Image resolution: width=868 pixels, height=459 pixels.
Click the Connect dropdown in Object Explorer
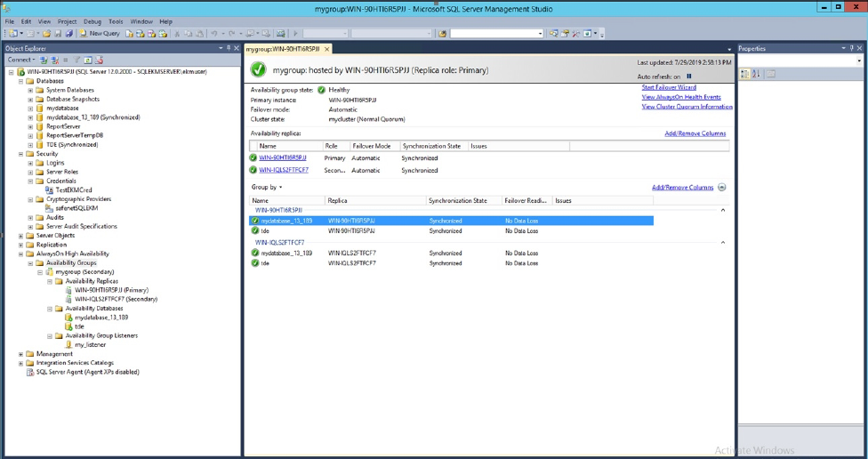pos(20,60)
